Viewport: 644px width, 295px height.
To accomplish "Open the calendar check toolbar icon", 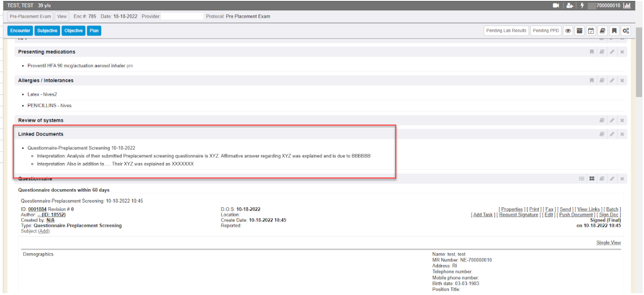I will point(591,31).
